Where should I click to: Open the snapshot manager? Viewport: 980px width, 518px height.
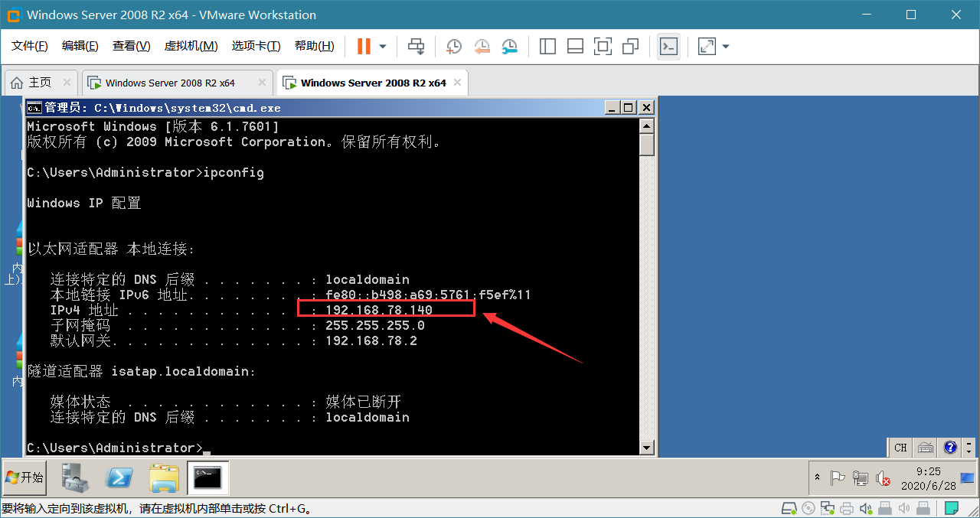[x=509, y=47]
